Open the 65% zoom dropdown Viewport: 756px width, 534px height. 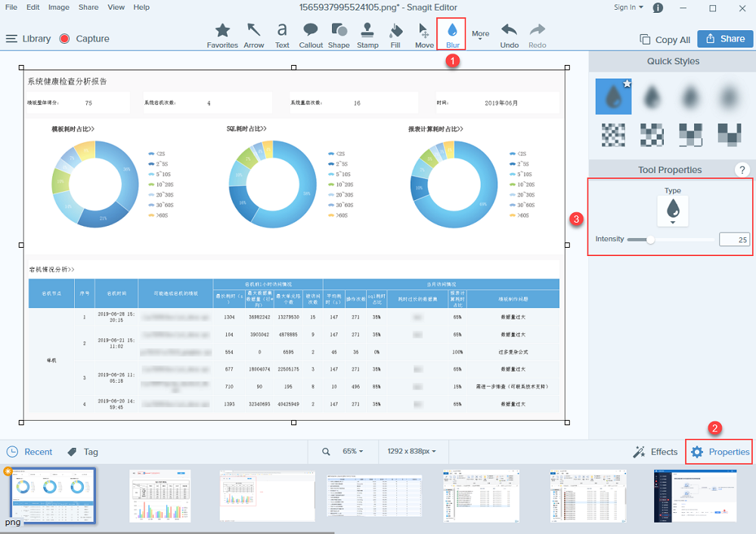click(352, 452)
